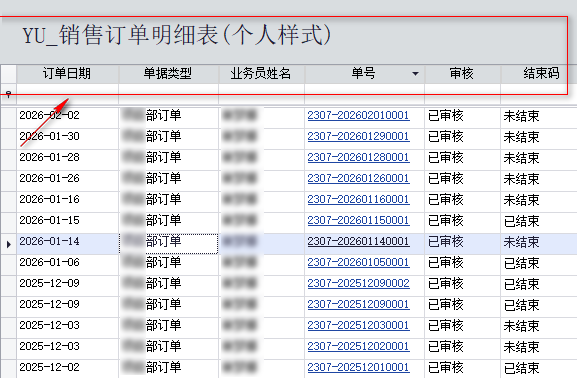Click the 审核 column header
Viewport: 577px width, 378px height.
pos(462,74)
